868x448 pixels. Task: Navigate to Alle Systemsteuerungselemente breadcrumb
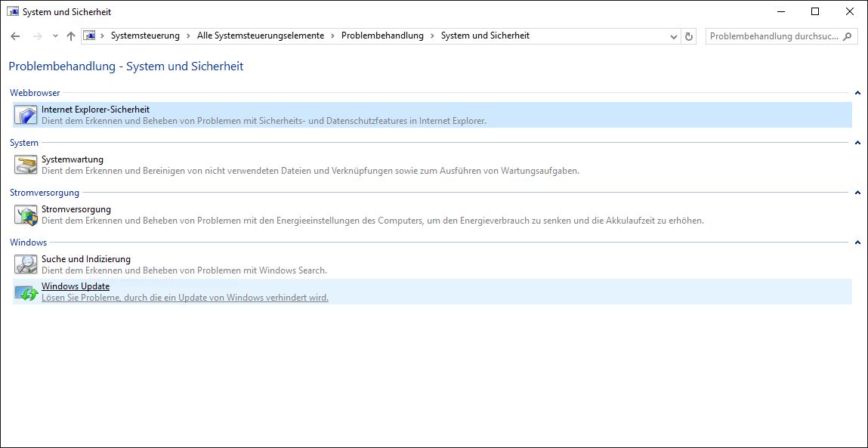(x=261, y=36)
